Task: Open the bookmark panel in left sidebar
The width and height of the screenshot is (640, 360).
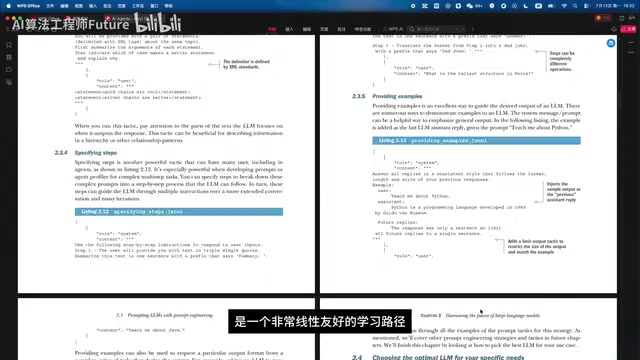Action: [x=9, y=45]
